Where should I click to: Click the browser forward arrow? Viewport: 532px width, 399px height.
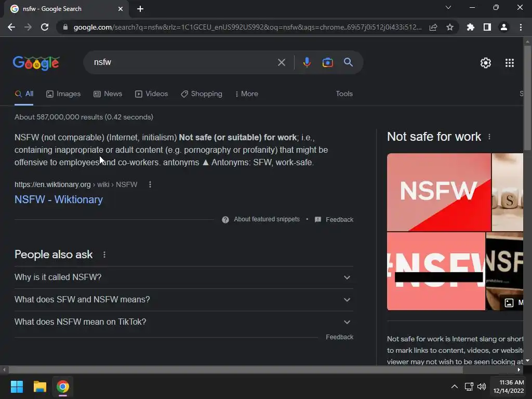[28, 27]
